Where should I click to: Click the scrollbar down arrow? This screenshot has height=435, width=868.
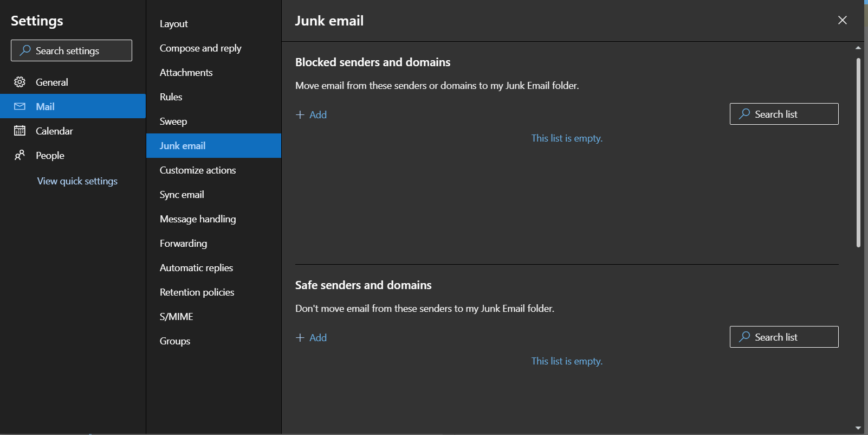tap(858, 428)
